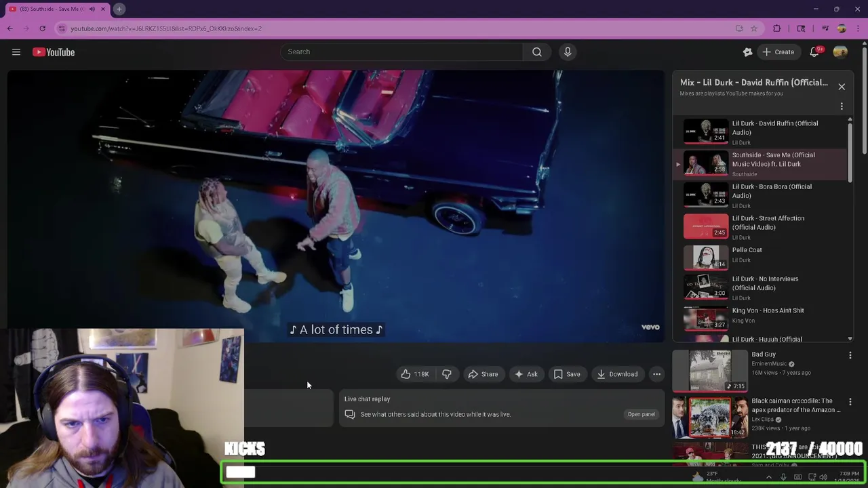Click the search magnifier button

click(537, 52)
